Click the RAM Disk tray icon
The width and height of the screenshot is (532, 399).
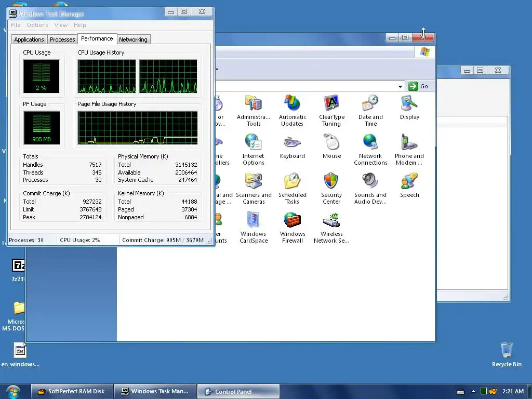[493, 391]
